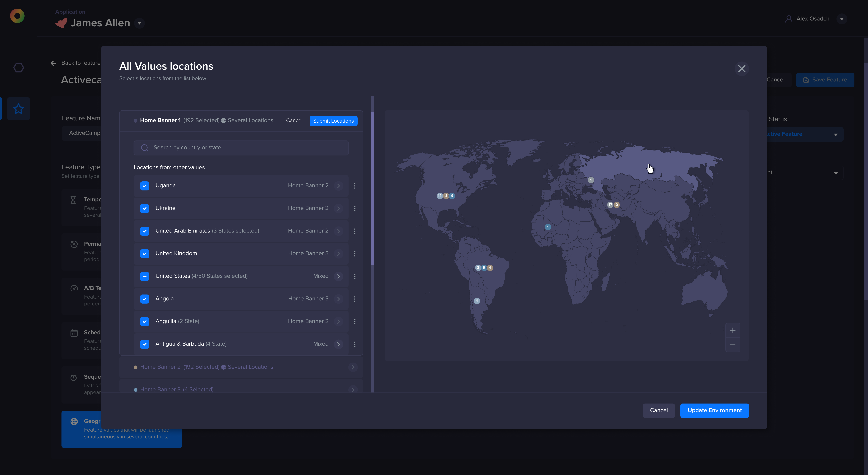The width and height of the screenshot is (868, 475).
Task: Zoom in on the map
Action: tap(733, 330)
